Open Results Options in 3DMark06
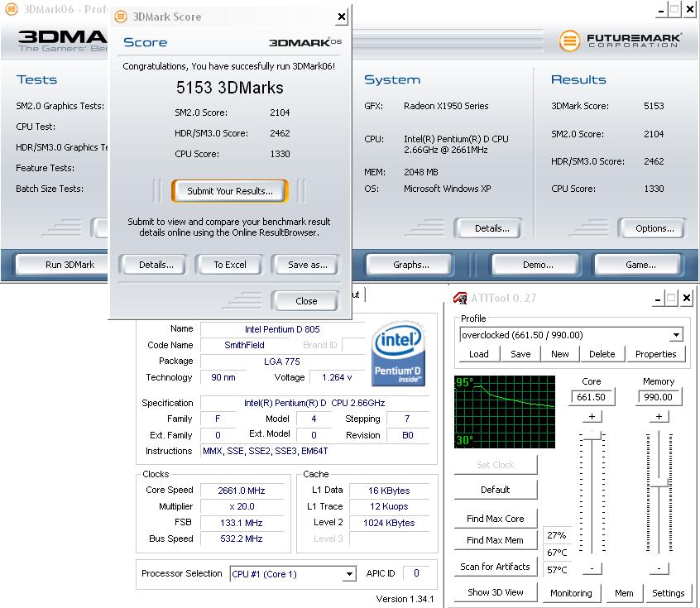The height and width of the screenshot is (608, 700). click(x=654, y=228)
